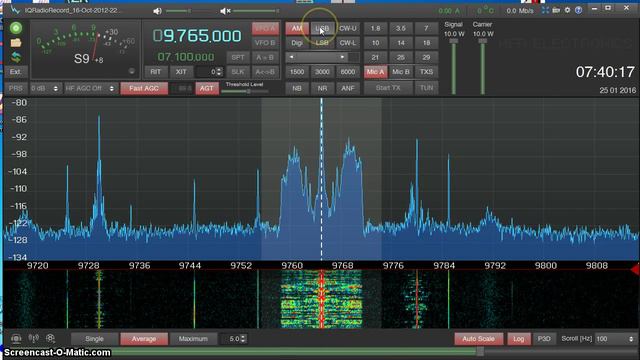Click the A = B button

pos(265,58)
